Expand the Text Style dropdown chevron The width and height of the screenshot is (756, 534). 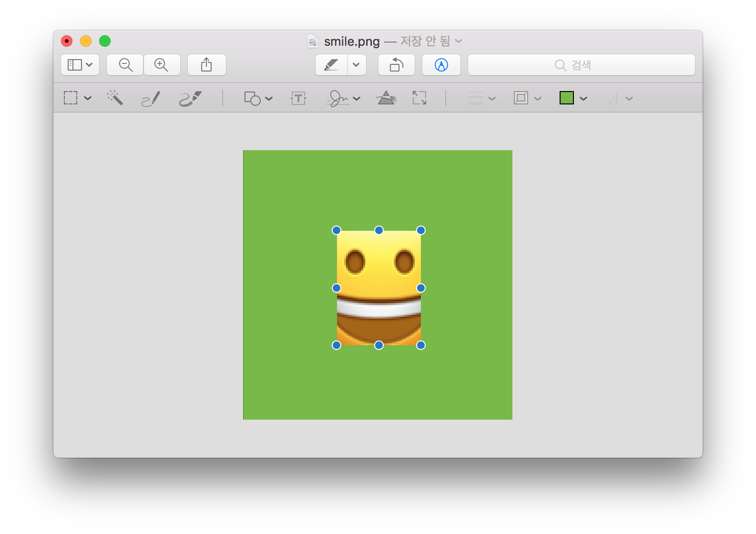pyautogui.click(x=629, y=99)
